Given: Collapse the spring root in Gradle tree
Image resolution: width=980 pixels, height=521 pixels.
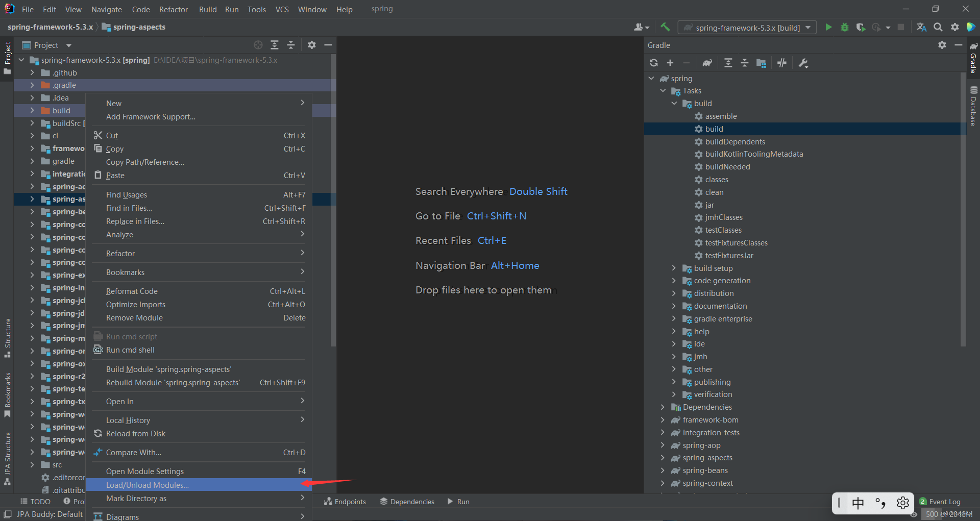Looking at the screenshot, I should click(651, 78).
